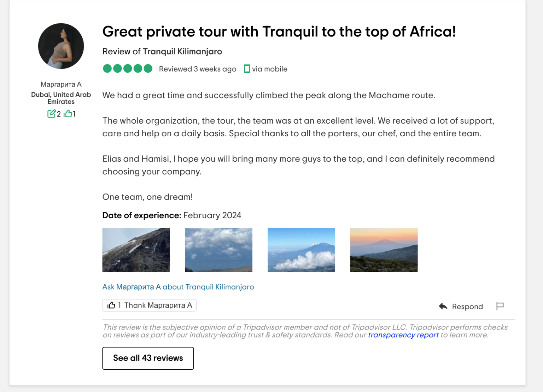Click the mobile phone icon beside the rating

coord(247,69)
